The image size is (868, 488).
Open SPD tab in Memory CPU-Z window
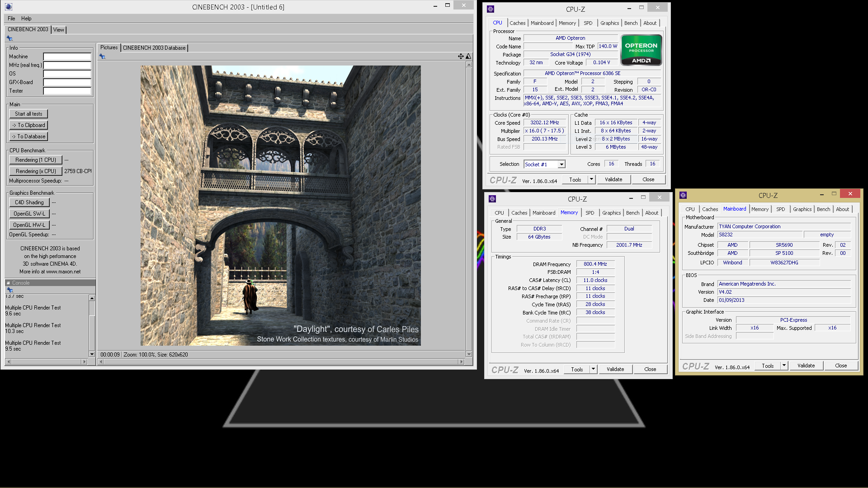pyautogui.click(x=590, y=213)
